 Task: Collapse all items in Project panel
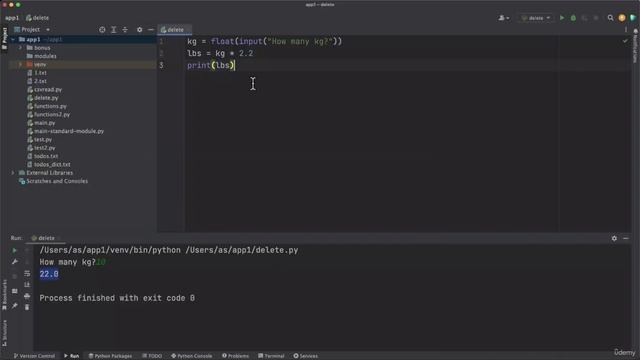[x=125, y=30]
